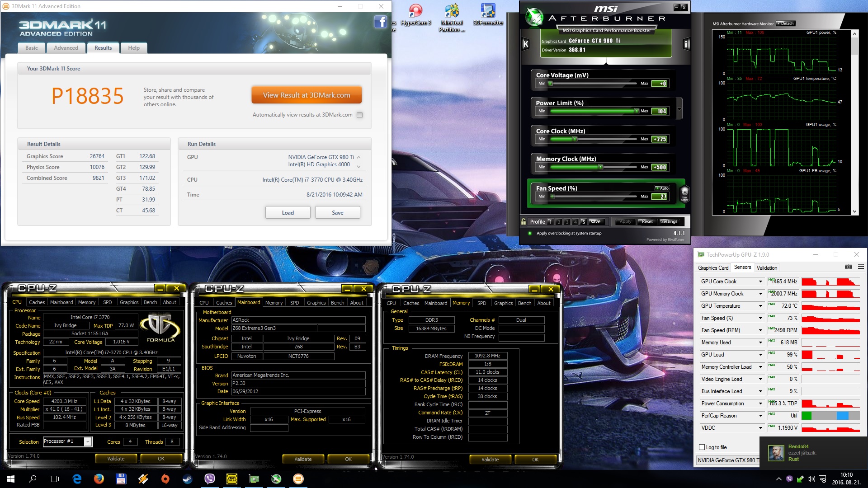Open CPU-Z Processor #1 selection dropdown
The image size is (868, 488).
coord(88,441)
